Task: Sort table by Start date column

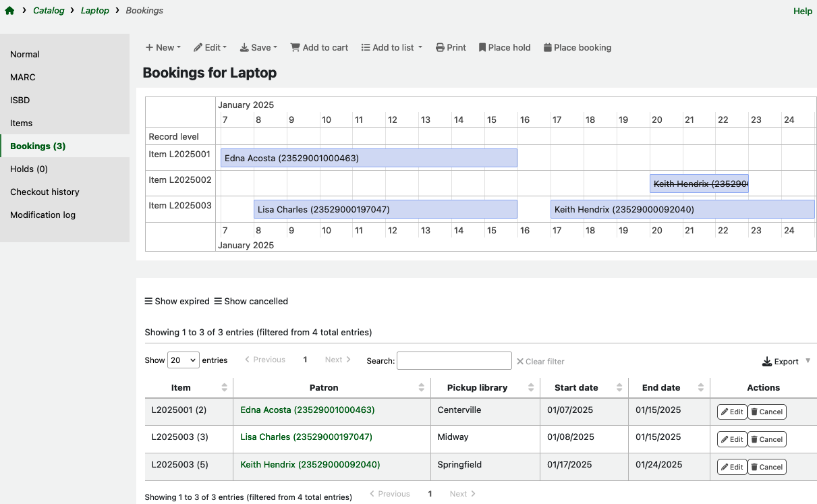Action: pyautogui.click(x=583, y=388)
